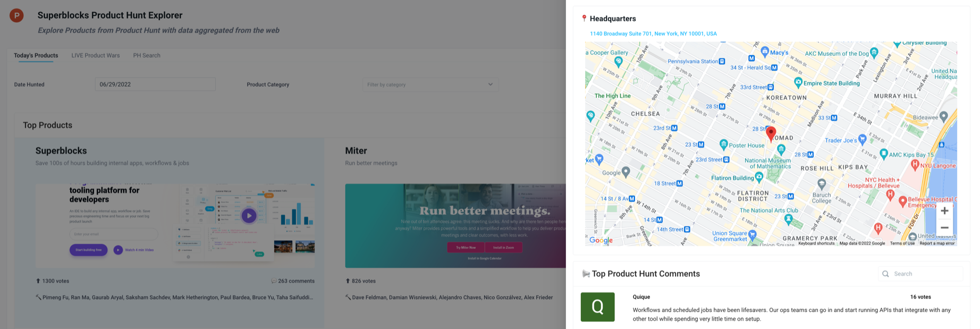Play the Superblocks product video
This screenshot has width=980, height=329.
[249, 216]
